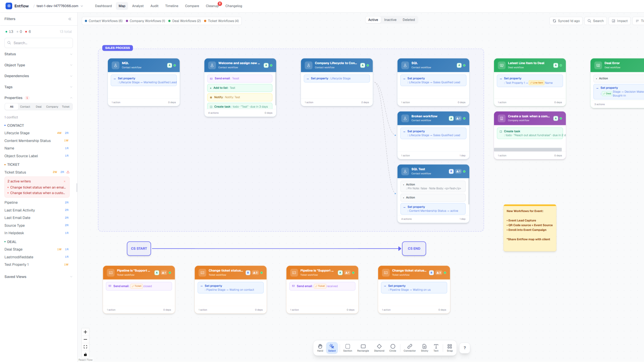The width and height of the screenshot is (644, 362).
Task: Select the Text tool
Action: (436, 348)
